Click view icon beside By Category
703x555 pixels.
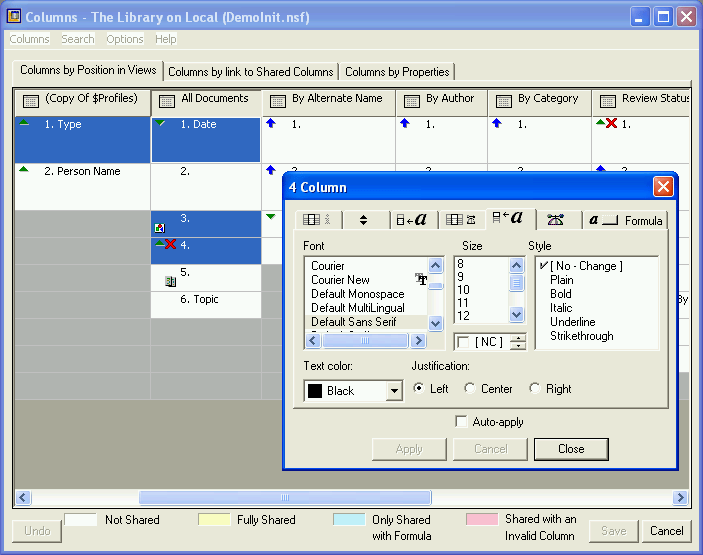[x=503, y=101]
